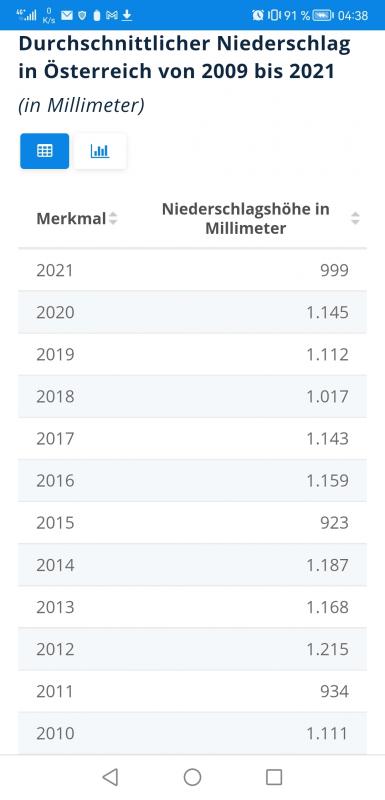Select the 2021 table row

[192, 270]
